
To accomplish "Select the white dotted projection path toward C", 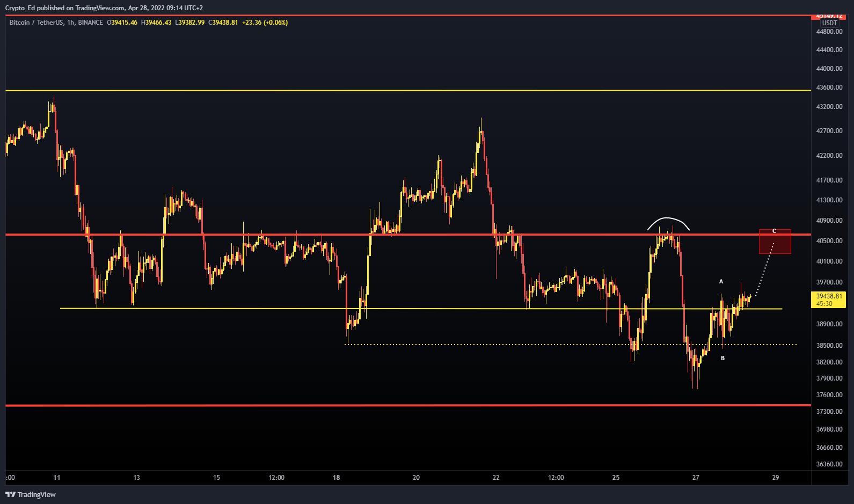I will coord(764,268).
